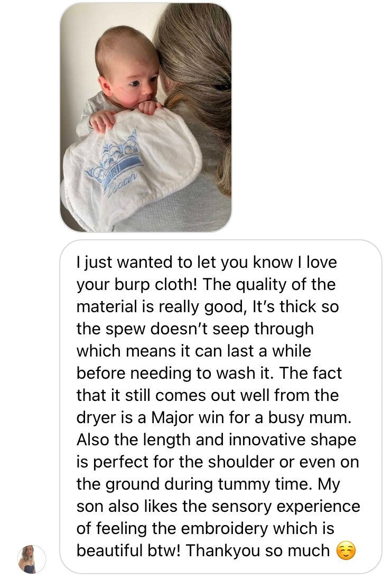Open the baby photo attachment
The width and height of the screenshot is (392, 580).
(x=146, y=117)
